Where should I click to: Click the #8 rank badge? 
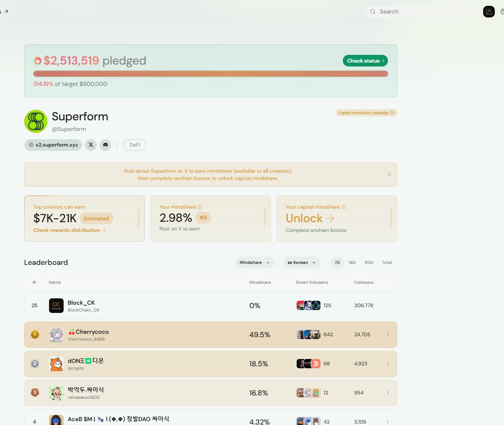pos(203,217)
